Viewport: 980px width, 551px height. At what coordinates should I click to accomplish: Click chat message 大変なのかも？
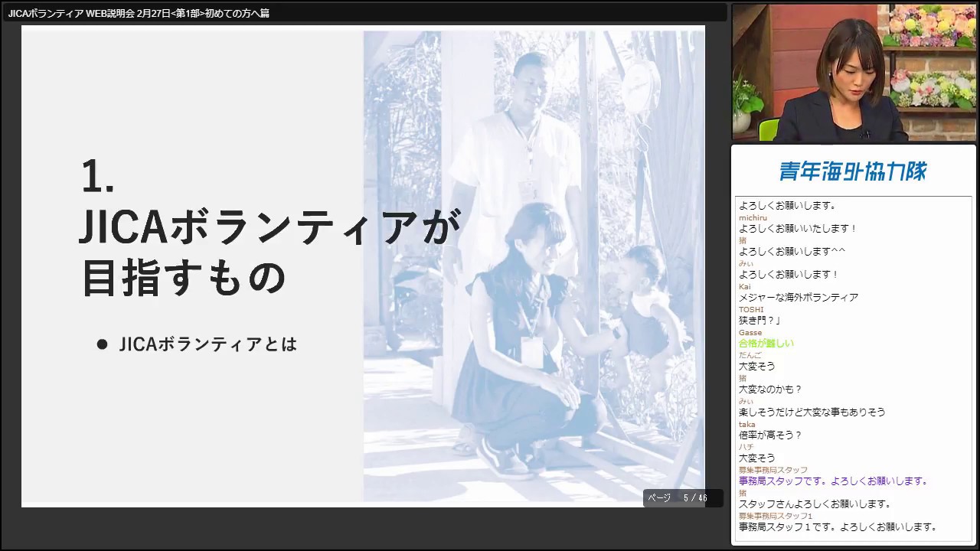tap(770, 389)
